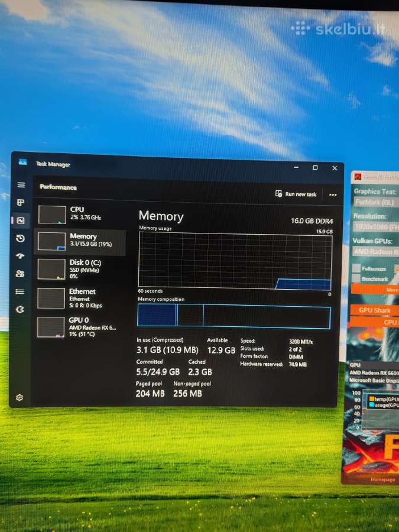The image size is (399, 532).
Task: Open Task Manager Settings gear icon
Action: [x=20, y=397]
